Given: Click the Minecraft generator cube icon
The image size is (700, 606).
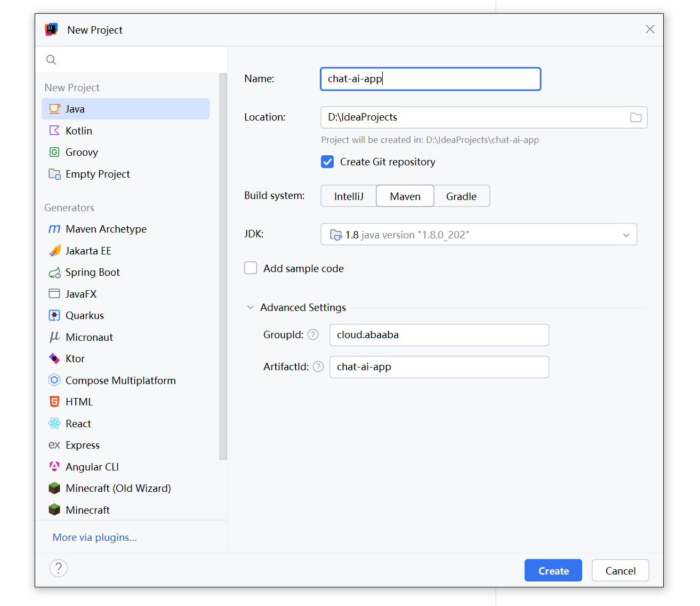Looking at the screenshot, I should (54, 510).
